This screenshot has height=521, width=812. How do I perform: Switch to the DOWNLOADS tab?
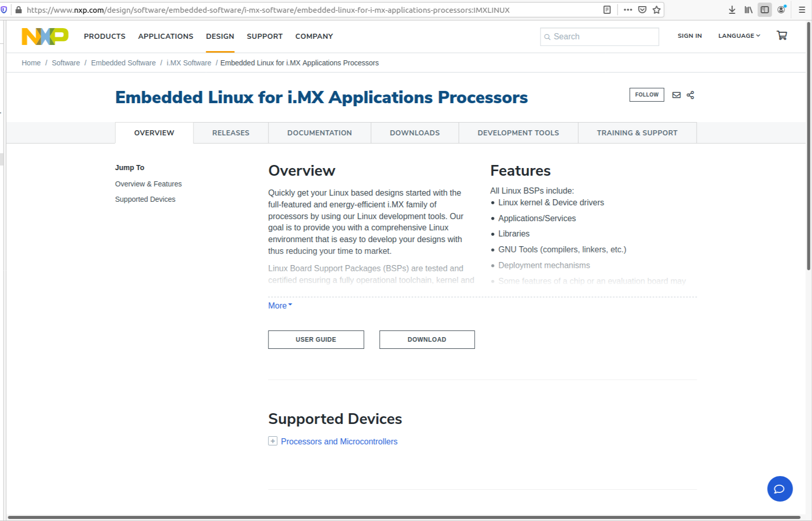[x=415, y=133]
